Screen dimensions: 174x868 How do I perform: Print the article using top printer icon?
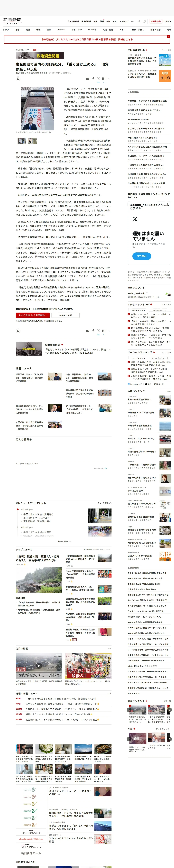(x=18, y=79)
